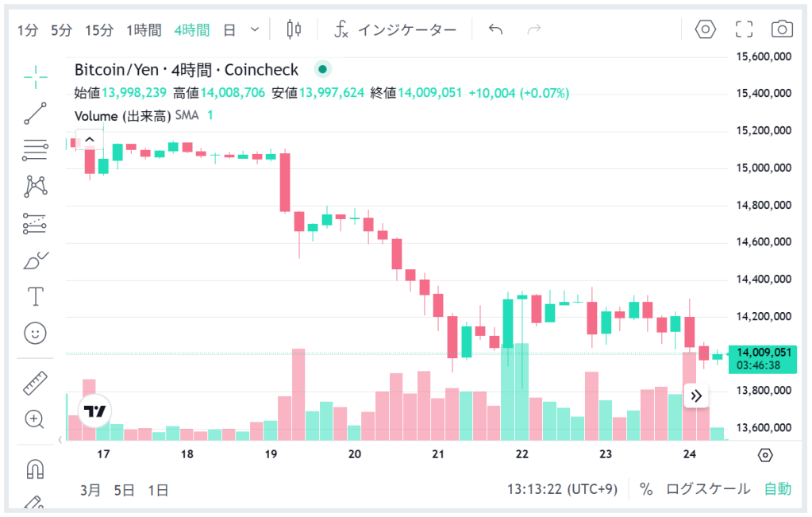Open the インジケーター indicators dialog
Image resolution: width=812 pixels, height=517 pixels.
pos(395,30)
